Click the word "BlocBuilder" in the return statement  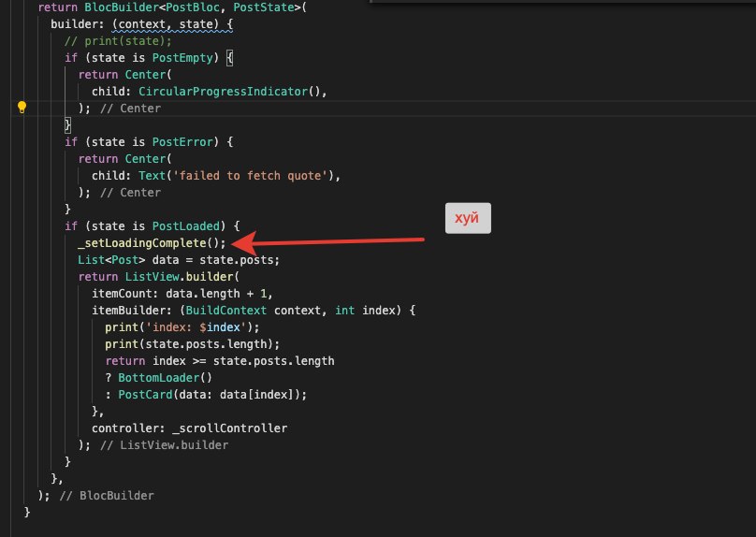coord(121,7)
